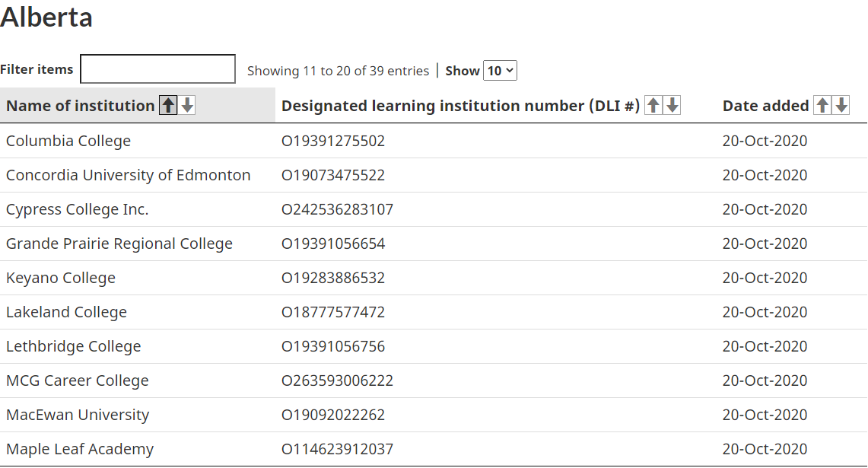Select the Date added column header
Viewport: 868px width, 468px height.
click(x=765, y=106)
